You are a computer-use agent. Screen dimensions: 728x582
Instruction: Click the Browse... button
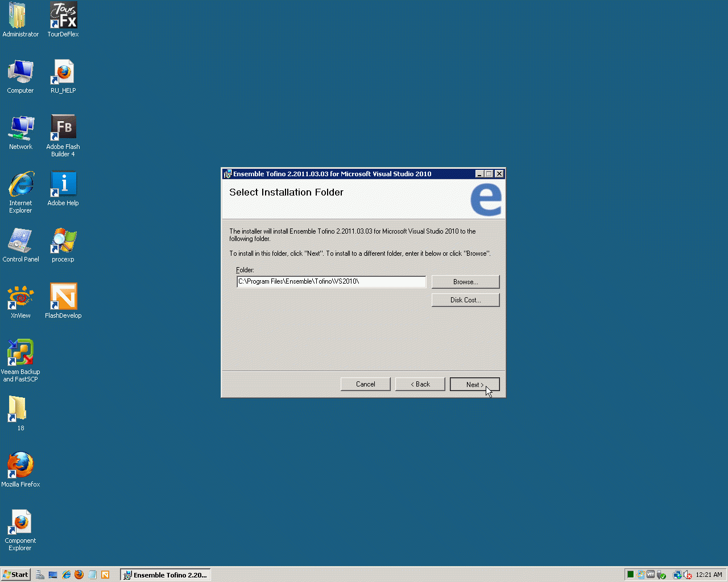tap(465, 282)
